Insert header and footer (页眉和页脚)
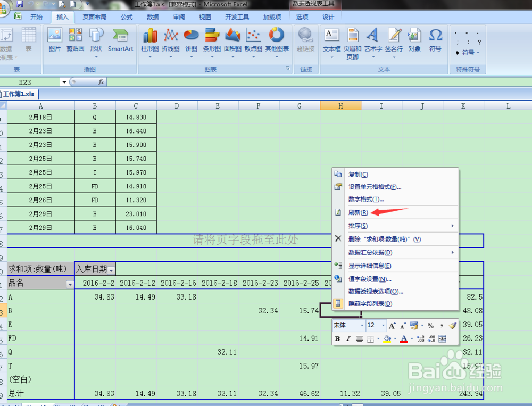 coord(353,44)
